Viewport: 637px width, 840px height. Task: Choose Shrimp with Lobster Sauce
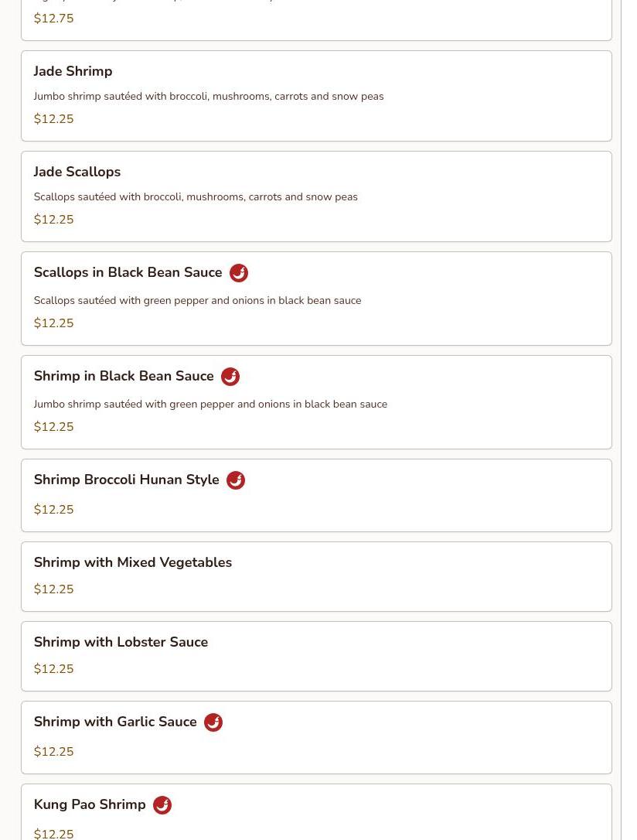pyautogui.click(x=121, y=642)
